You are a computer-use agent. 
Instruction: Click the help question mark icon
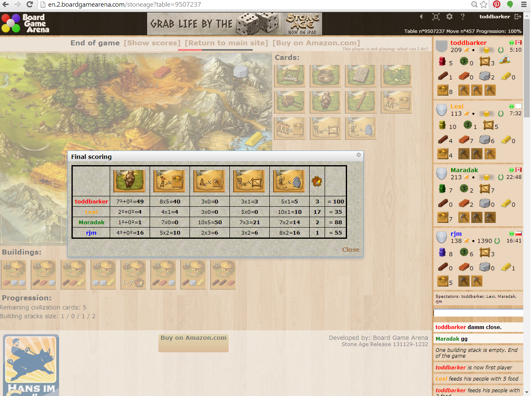pos(463,17)
